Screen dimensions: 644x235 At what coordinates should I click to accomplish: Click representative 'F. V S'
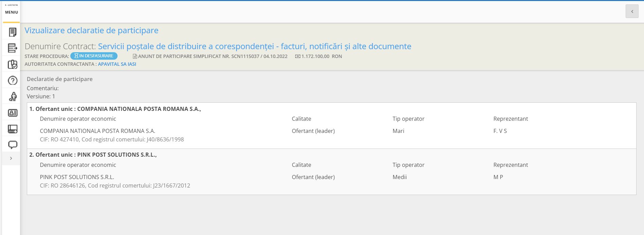(500, 131)
